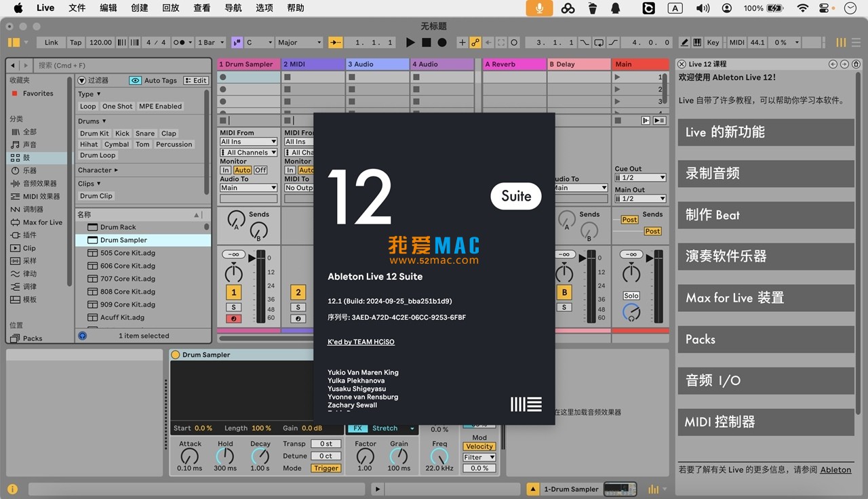This screenshot has width=868, height=499.
Task: Click previous lesson page arrow
Action: (833, 64)
